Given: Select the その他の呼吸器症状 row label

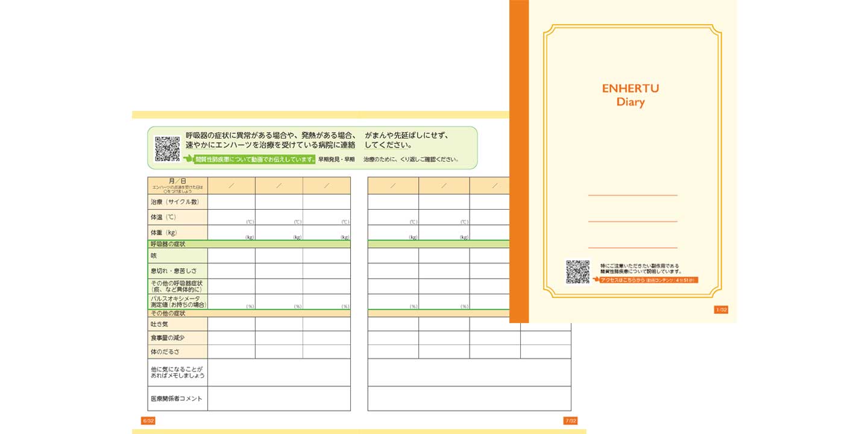Looking at the screenshot, I should point(178,286).
